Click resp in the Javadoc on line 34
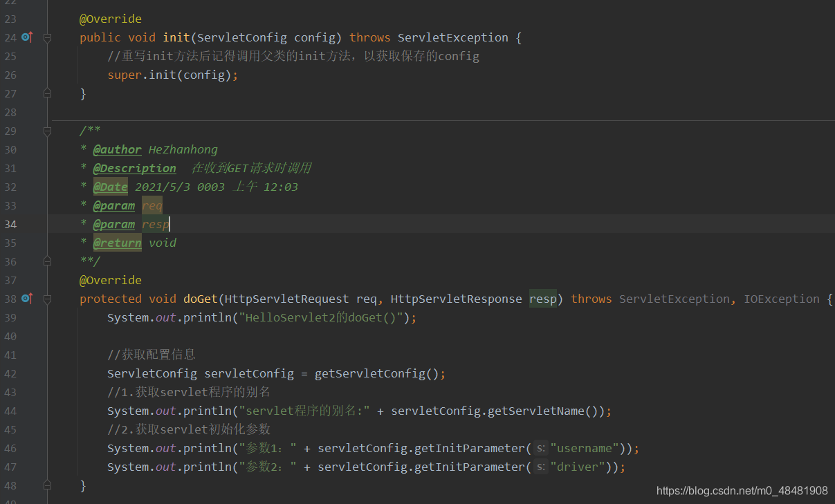This screenshot has width=835, height=504. (156, 224)
